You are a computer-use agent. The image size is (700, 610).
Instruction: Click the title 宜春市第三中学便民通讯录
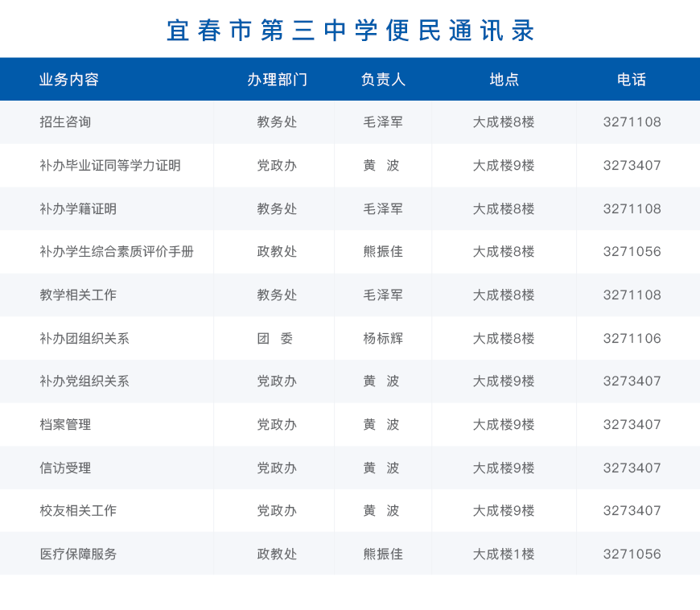(x=351, y=31)
